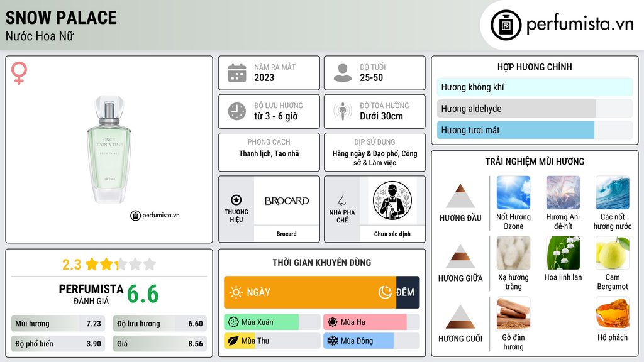Screen dimensions: 644x362
Task: Click the Brocard brand logo
Action: [287, 201]
